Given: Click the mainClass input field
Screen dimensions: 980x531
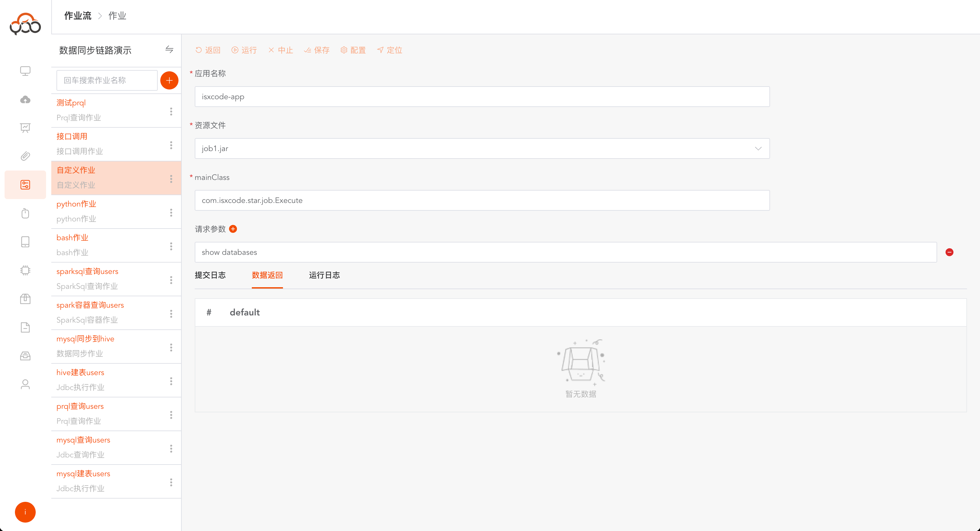Looking at the screenshot, I should 482,200.
